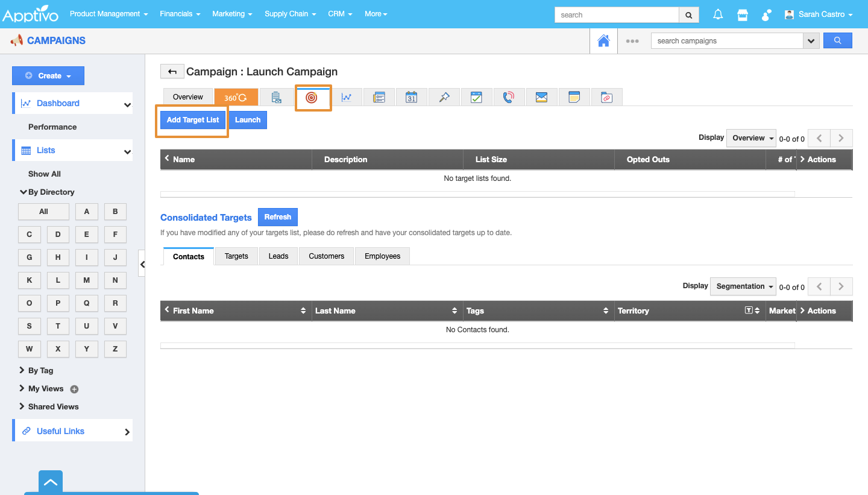Open the follow-ups pin icon
Viewport: 868px width, 495px height.
pyautogui.click(x=444, y=97)
